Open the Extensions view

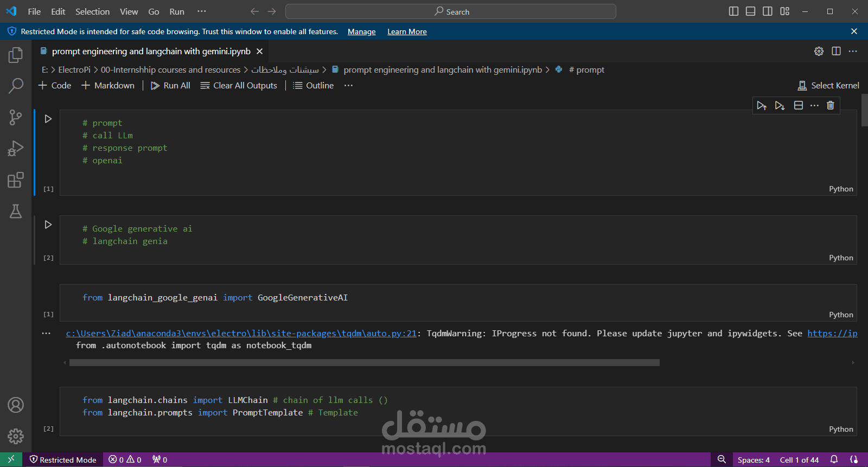[x=16, y=180]
